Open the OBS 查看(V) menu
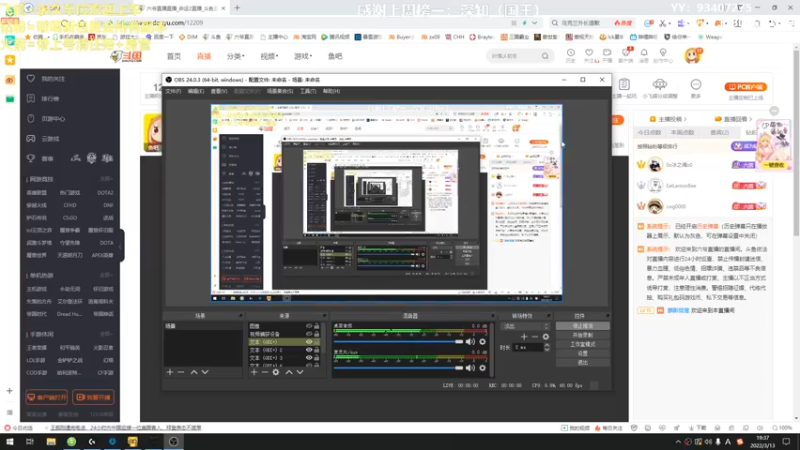 (219, 91)
